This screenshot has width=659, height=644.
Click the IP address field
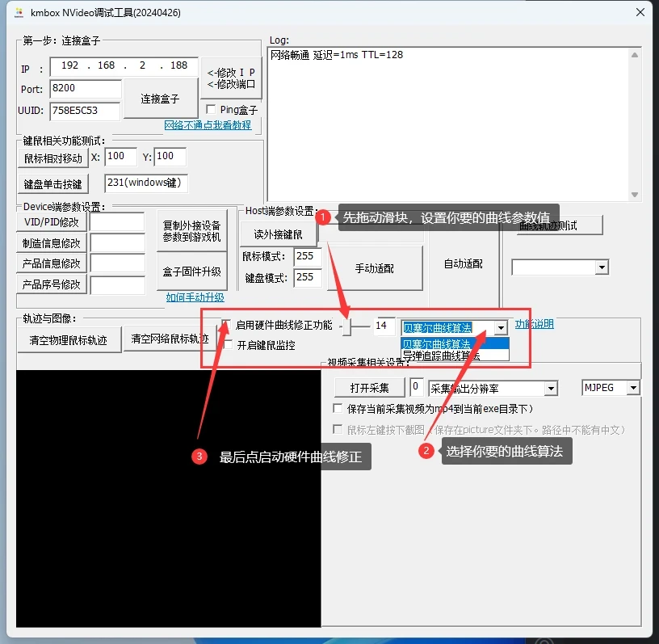pyautogui.click(x=124, y=66)
